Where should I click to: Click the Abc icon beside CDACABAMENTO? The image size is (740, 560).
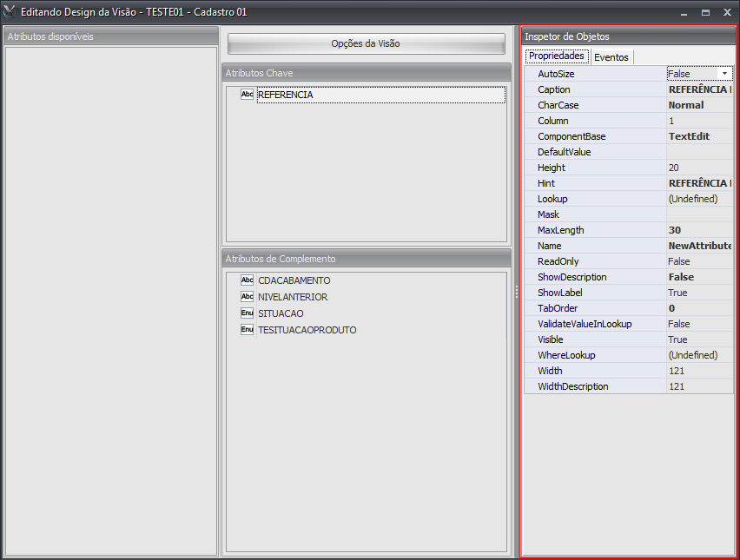coord(247,280)
